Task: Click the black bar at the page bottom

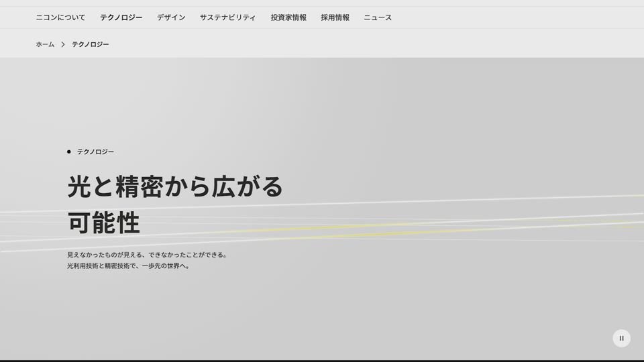Action: point(322,361)
